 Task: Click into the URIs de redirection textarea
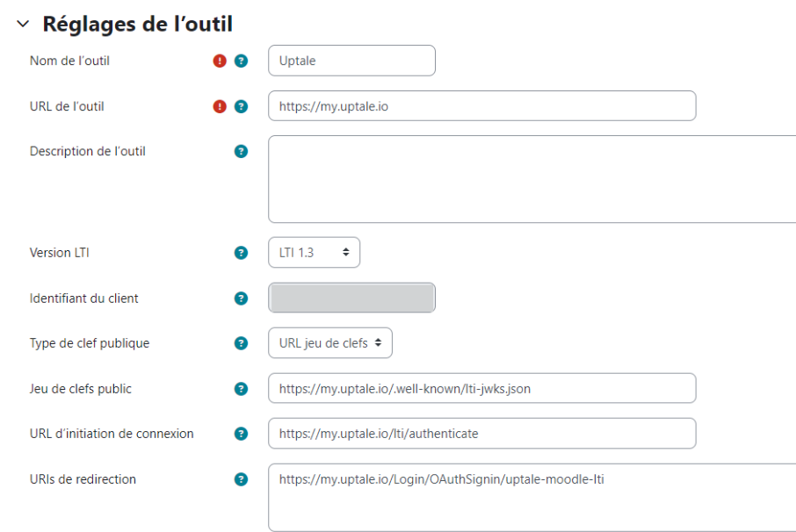tap(532, 498)
